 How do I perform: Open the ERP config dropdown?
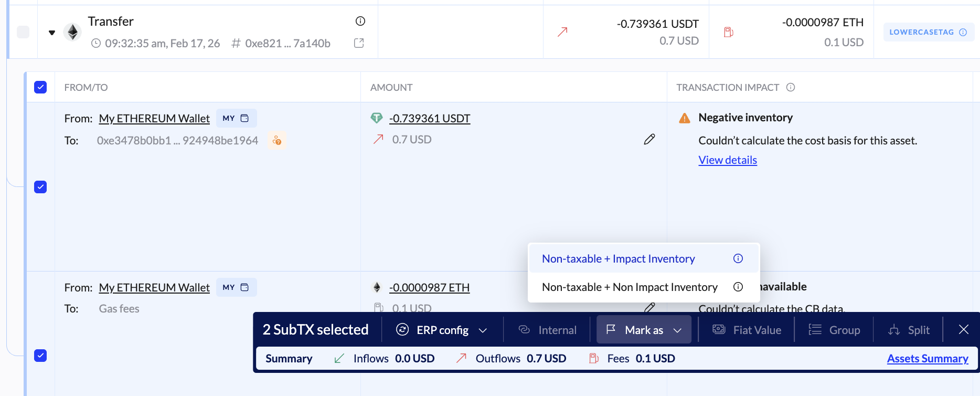point(442,330)
